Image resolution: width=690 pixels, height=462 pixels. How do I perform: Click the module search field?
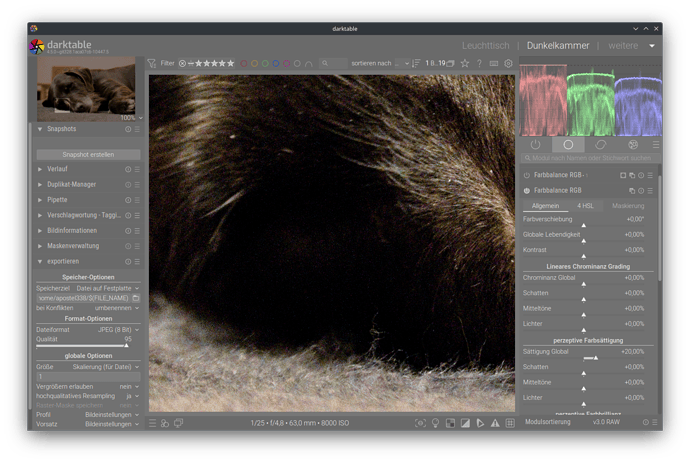[x=590, y=158]
